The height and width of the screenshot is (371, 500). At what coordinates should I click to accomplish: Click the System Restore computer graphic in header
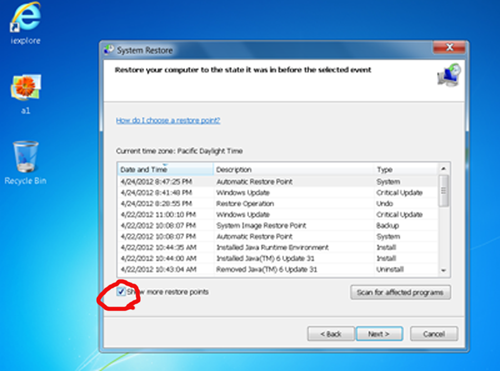coord(449,75)
